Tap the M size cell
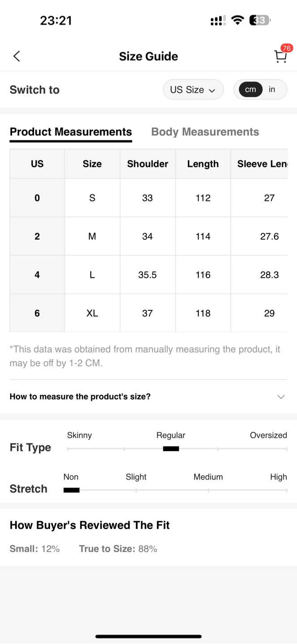Viewport: 297px width, 644px height. pyautogui.click(x=92, y=236)
